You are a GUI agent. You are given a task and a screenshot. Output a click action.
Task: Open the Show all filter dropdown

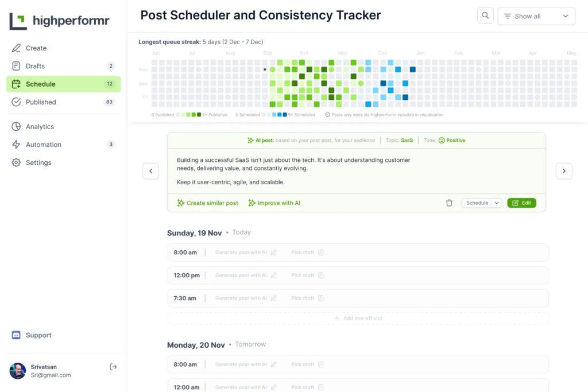coord(536,16)
